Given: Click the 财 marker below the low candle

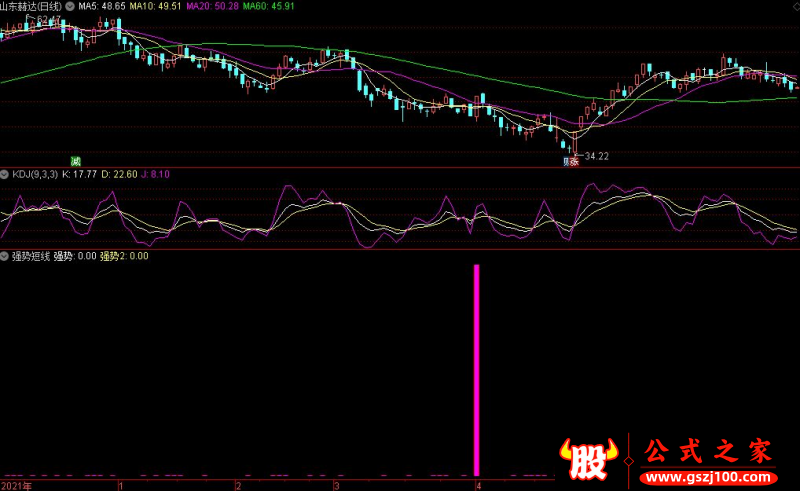Looking at the screenshot, I should tap(567, 162).
